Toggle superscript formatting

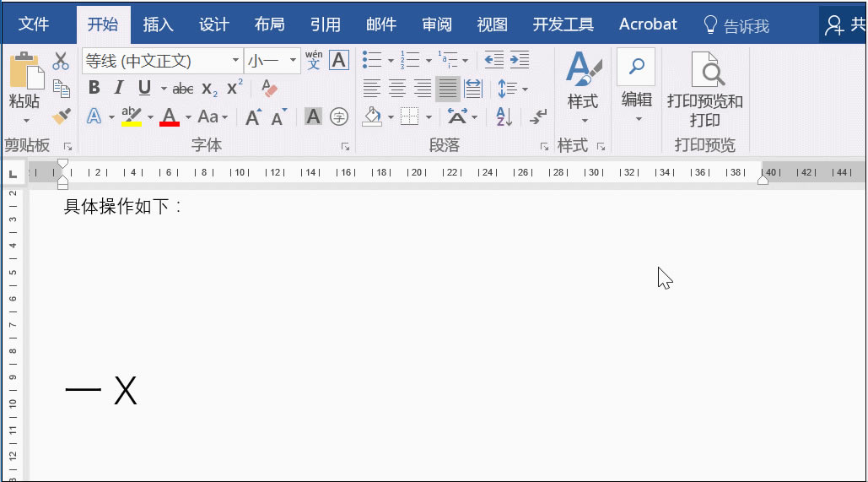pyautogui.click(x=235, y=88)
